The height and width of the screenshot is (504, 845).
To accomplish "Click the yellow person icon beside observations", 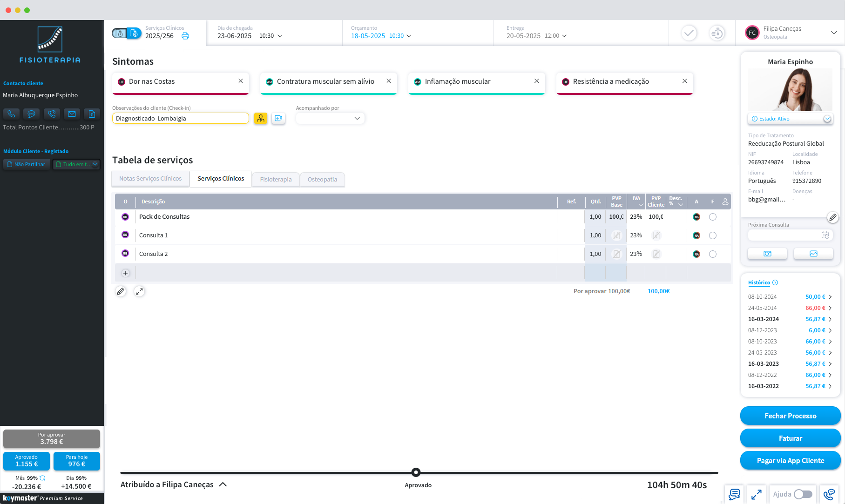I will pos(261,119).
